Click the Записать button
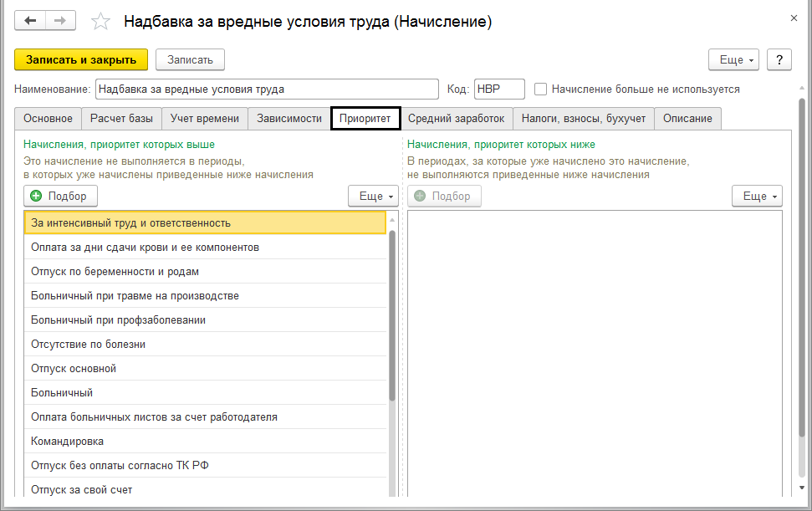 (190, 59)
